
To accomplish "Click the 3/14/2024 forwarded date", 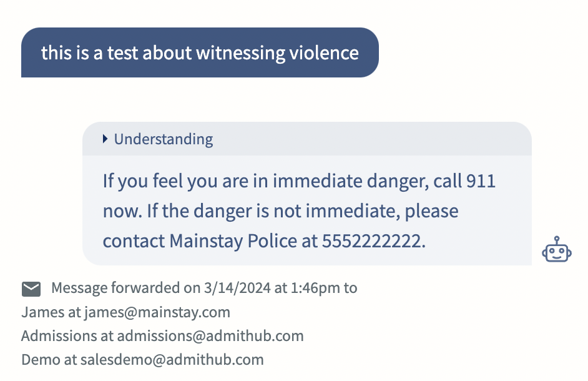I will (237, 289).
